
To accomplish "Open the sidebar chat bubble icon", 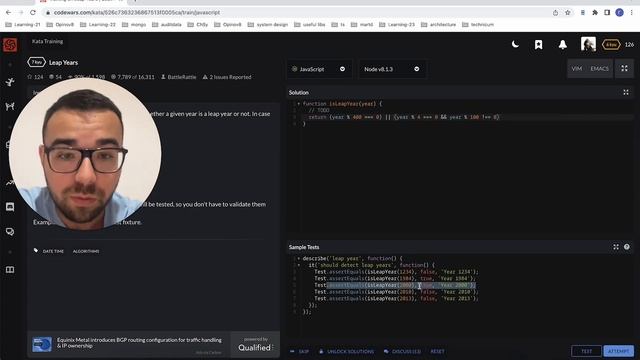I will point(10,207).
